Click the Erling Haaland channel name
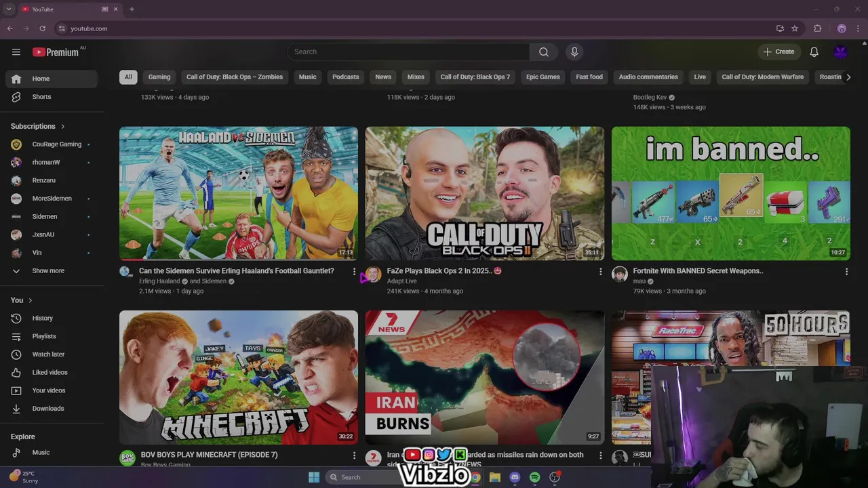Screen dimensions: 868x488 click(x=159, y=281)
